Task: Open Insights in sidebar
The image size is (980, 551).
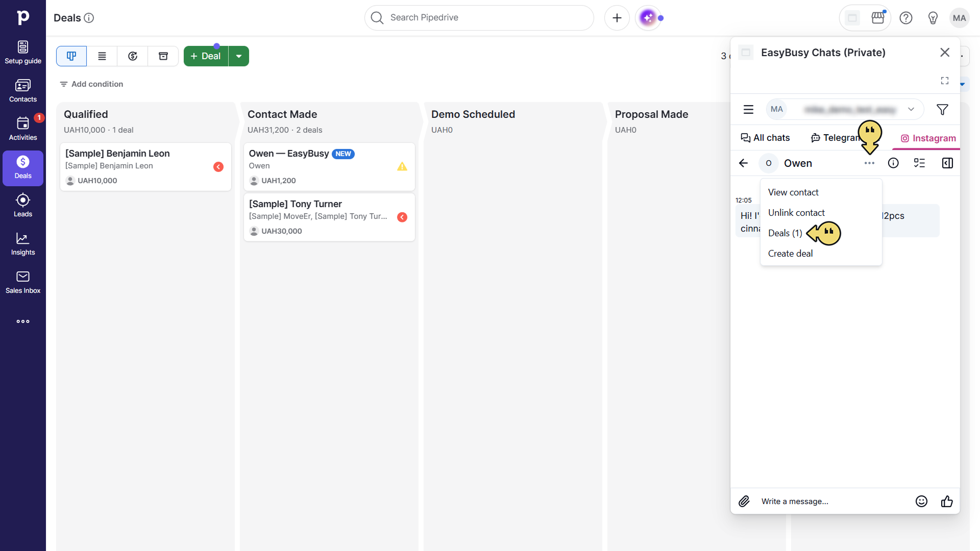Action: [23, 244]
